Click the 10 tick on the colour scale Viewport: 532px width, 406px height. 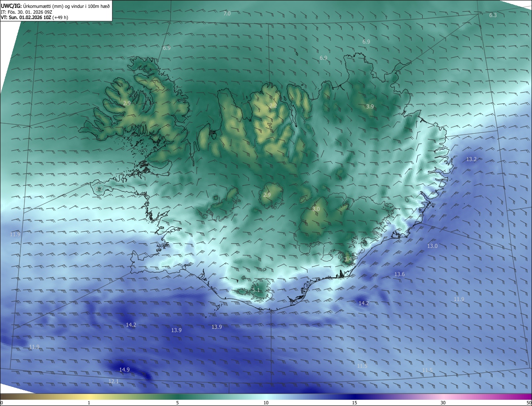click(266, 403)
